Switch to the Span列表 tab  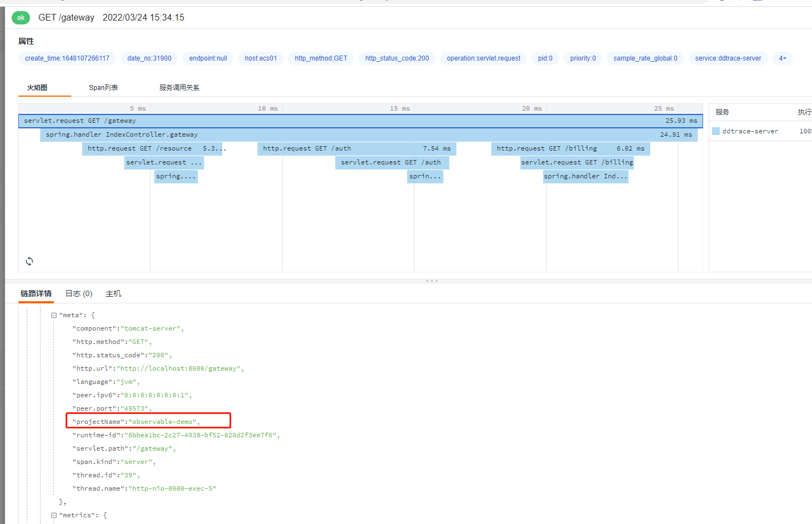[x=103, y=88]
